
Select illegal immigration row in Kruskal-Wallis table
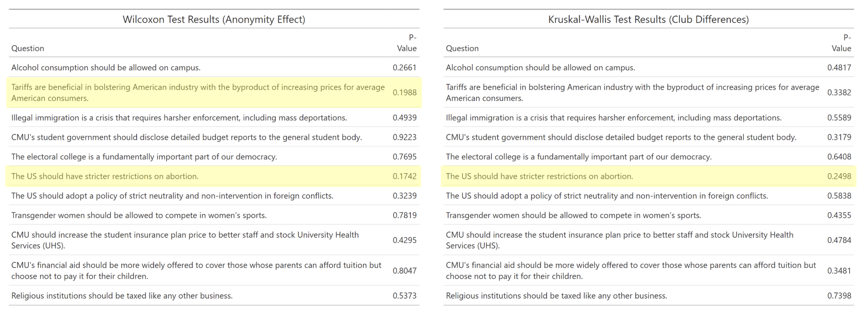648,117
